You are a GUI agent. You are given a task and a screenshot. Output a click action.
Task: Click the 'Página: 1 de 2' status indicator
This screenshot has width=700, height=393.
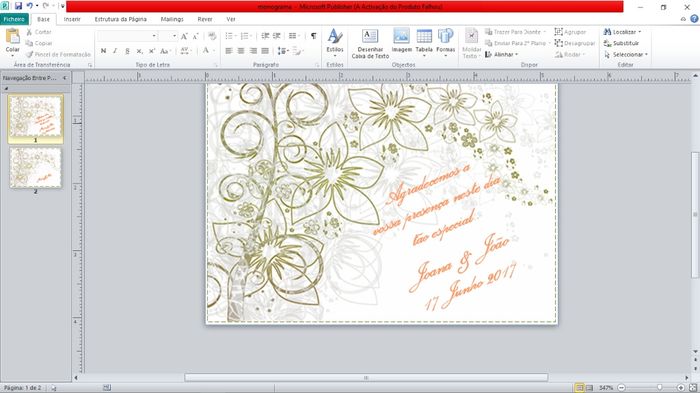point(22,388)
